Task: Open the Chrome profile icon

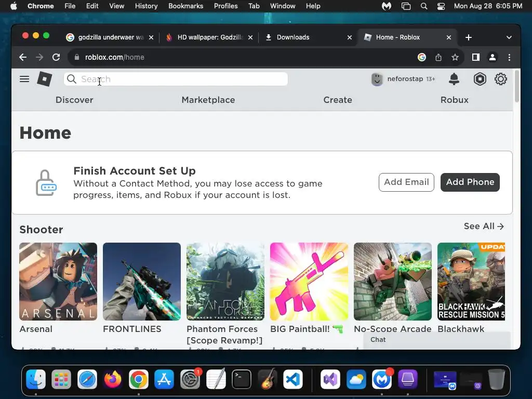Action: pos(493,57)
